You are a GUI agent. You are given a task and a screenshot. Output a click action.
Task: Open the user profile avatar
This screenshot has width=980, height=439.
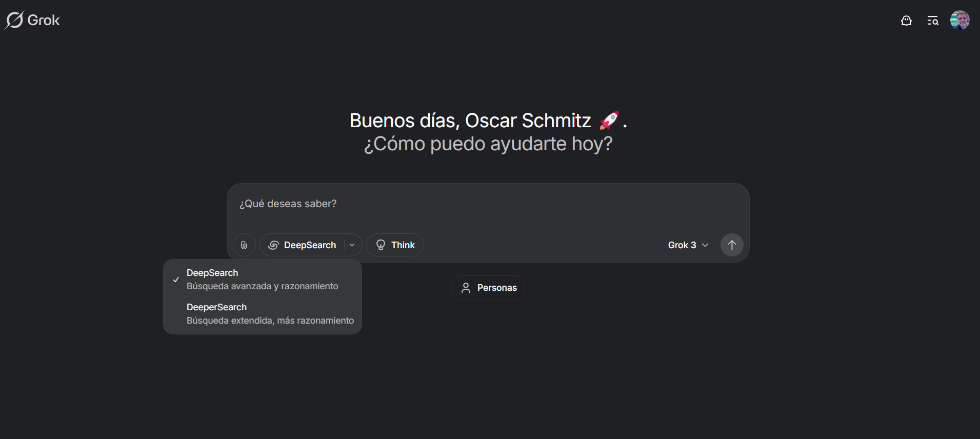coord(959,21)
